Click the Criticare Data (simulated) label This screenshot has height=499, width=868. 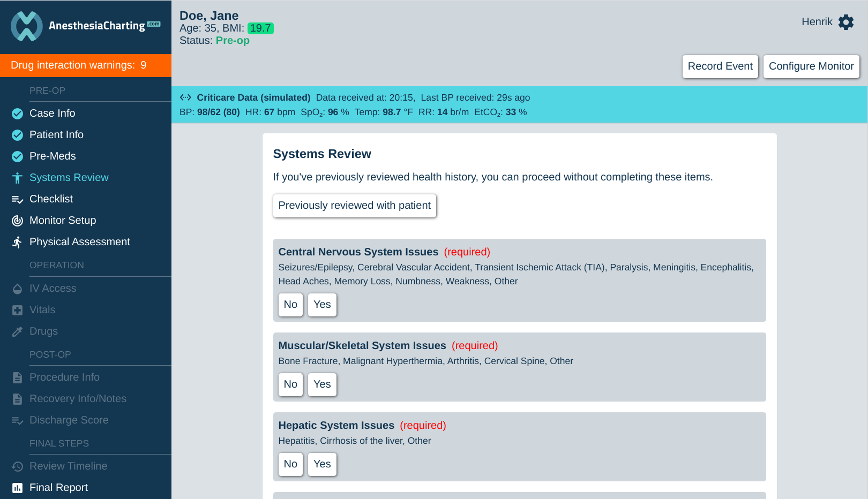pos(253,97)
